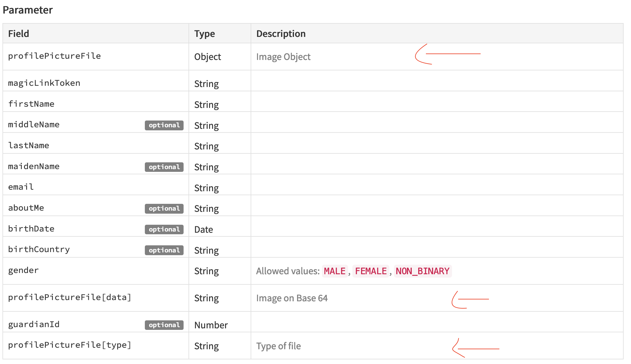
Task: Click the Object type for profilePictureFile
Action: coord(208,57)
